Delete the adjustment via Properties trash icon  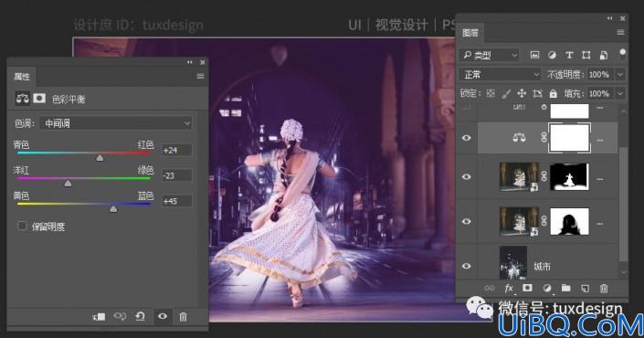[x=184, y=317]
